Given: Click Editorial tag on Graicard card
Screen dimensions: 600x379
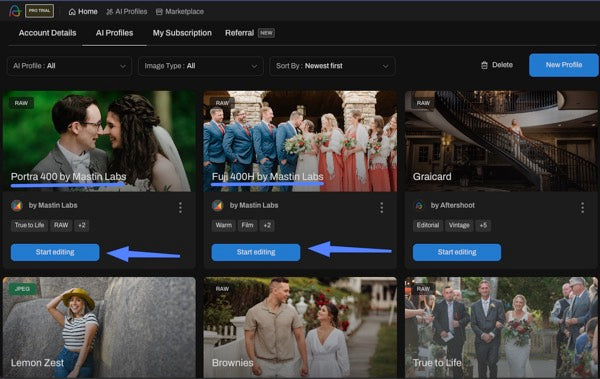Looking at the screenshot, I should coord(428,225).
